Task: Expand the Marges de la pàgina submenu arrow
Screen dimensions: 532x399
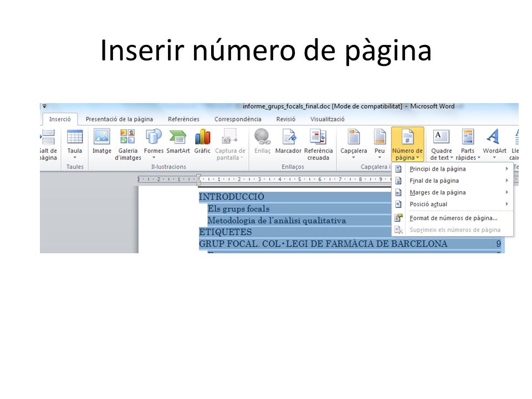Action: click(x=507, y=192)
